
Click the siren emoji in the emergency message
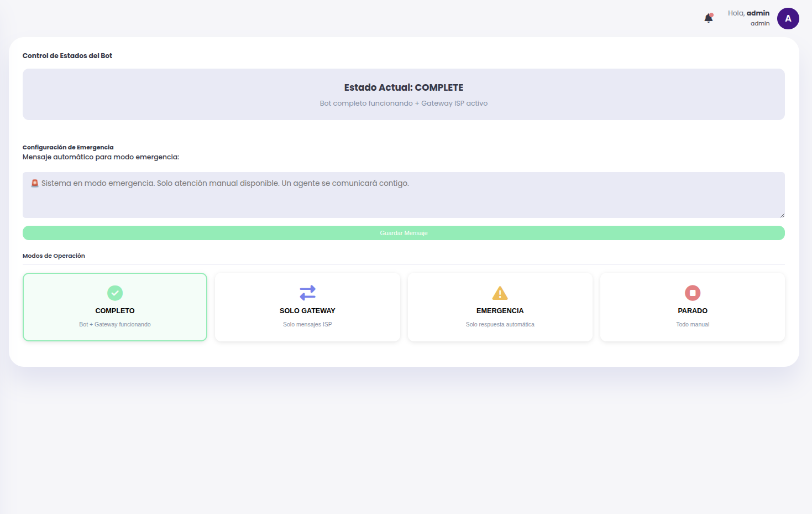coord(35,183)
